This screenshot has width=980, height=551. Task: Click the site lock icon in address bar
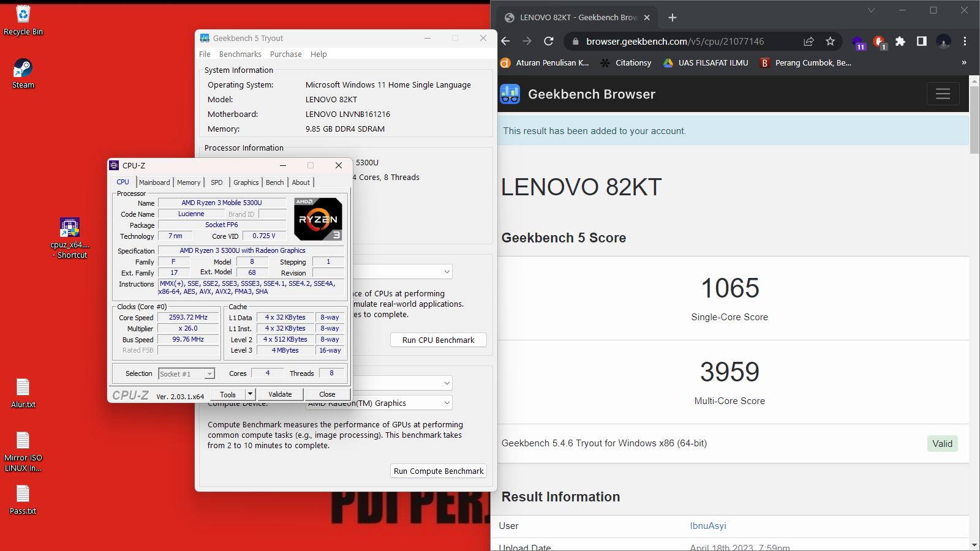[575, 41]
